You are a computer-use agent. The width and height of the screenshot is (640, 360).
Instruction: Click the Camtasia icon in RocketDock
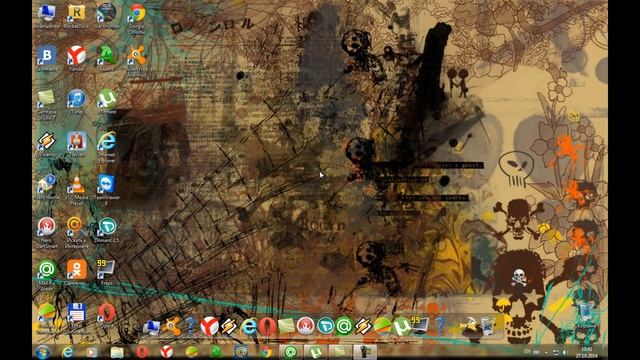(287, 327)
